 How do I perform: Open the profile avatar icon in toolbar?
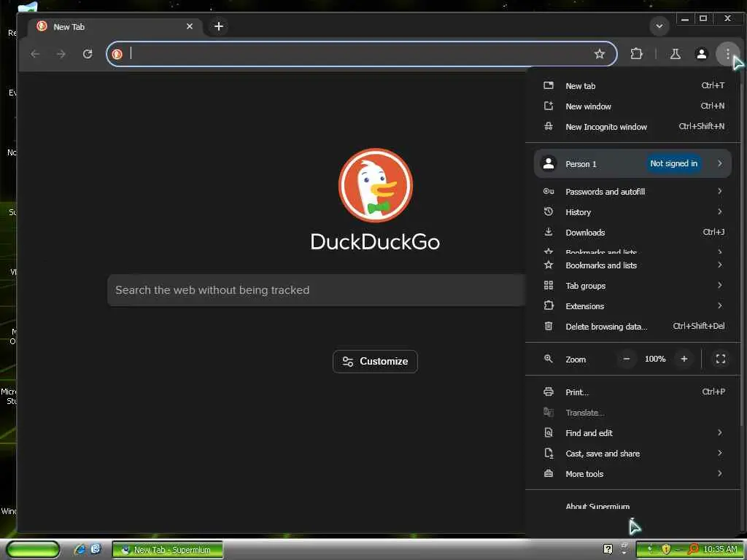tap(701, 54)
